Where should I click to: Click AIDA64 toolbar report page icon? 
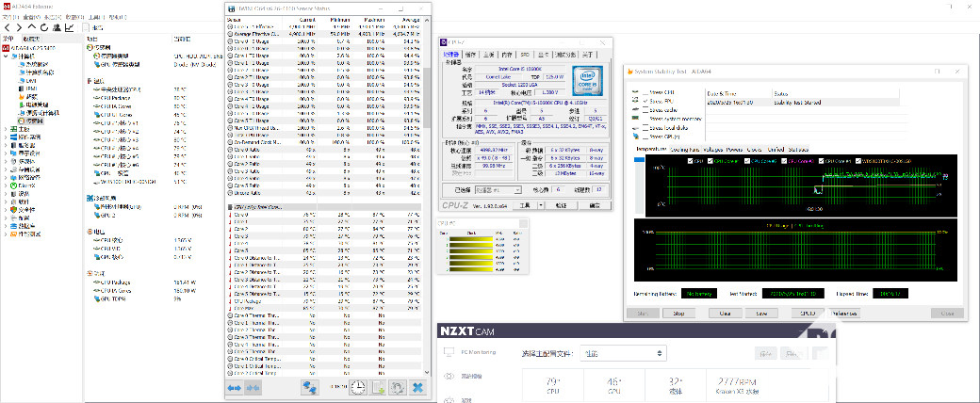click(x=86, y=27)
